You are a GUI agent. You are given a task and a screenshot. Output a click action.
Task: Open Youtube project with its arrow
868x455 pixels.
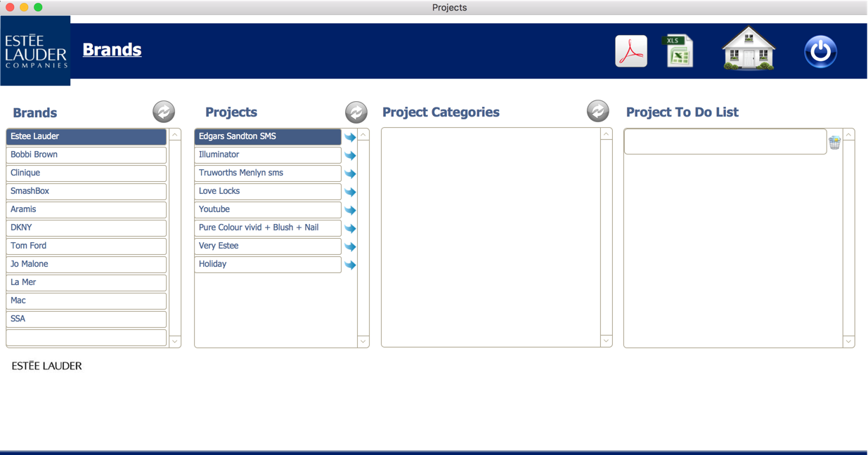point(350,211)
